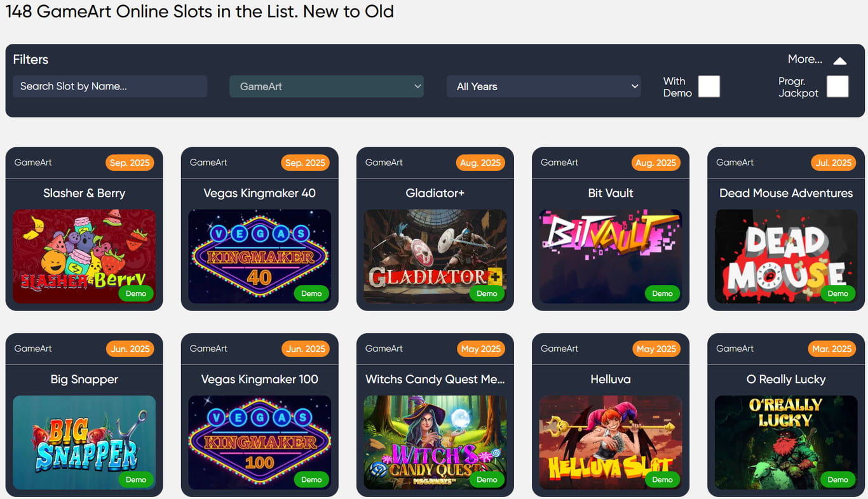Click Demo badge on Big Snapper
The height and width of the screenshot is (499, 868).
[x=136, y=479]
